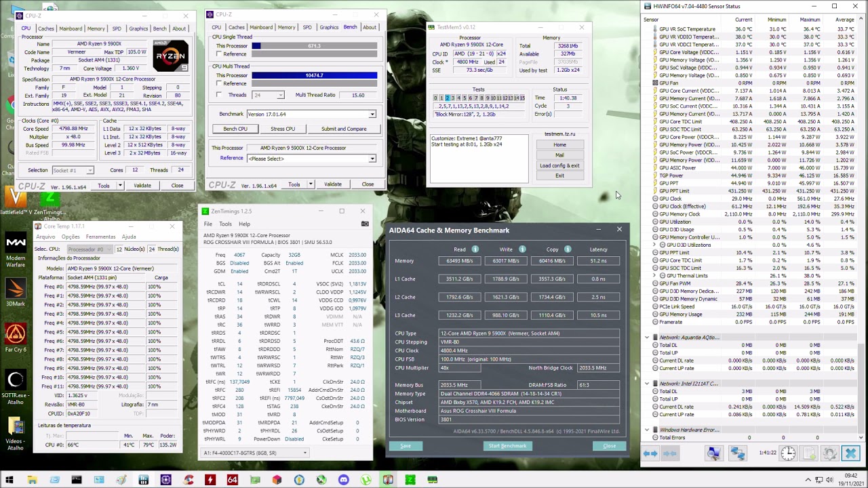Click Load config & exit in TestMem5

coord(559,165)
